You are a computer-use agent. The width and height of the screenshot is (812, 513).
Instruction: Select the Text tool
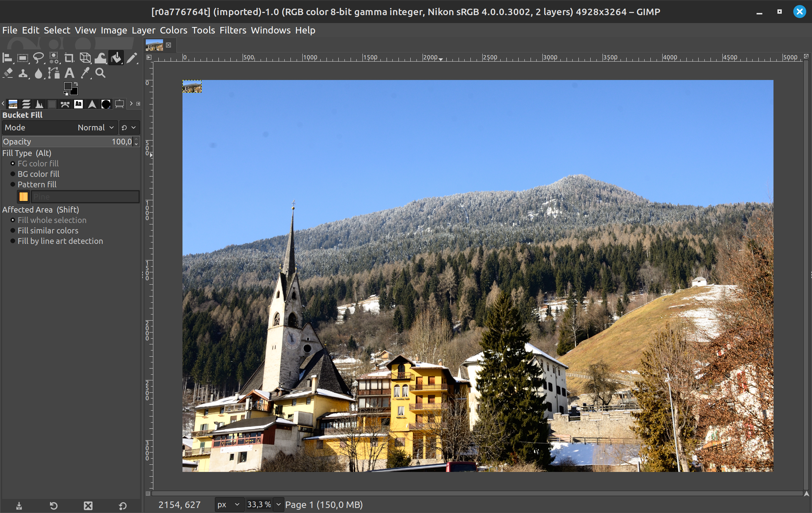point(69,73)
